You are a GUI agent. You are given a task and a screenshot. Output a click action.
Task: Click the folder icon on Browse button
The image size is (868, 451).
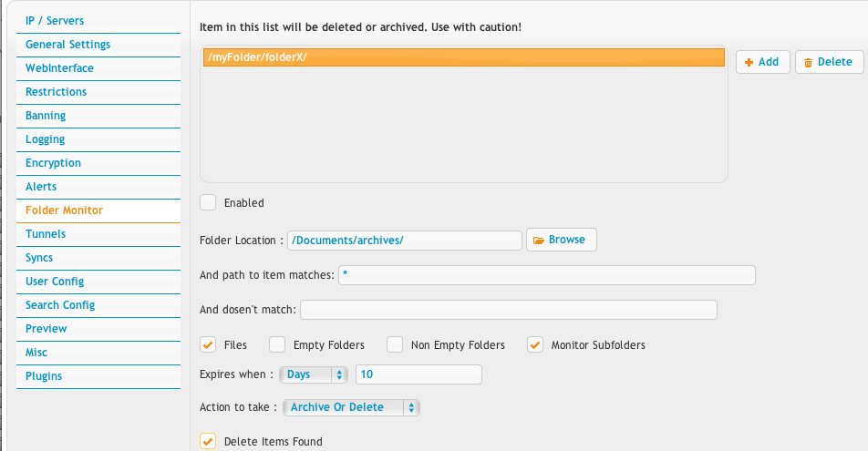coord(539,241)
